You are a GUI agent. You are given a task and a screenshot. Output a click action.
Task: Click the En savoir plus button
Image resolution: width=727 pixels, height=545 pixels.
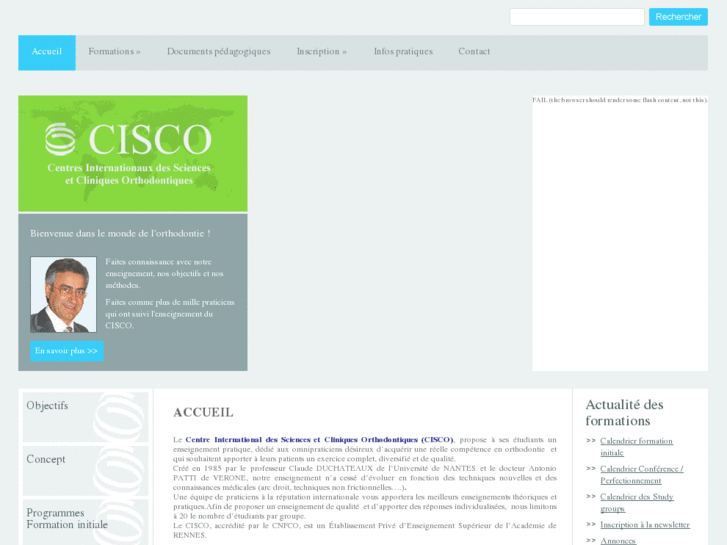67,351
